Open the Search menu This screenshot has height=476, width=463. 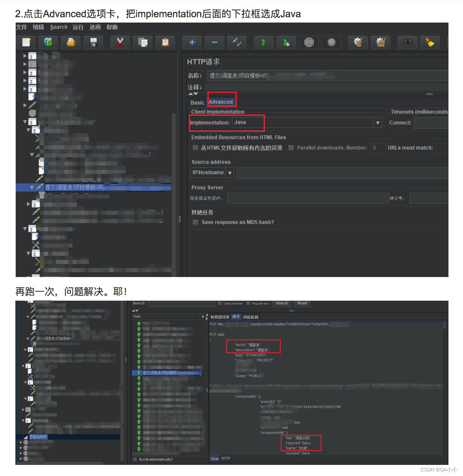click(x=59, y=27)
